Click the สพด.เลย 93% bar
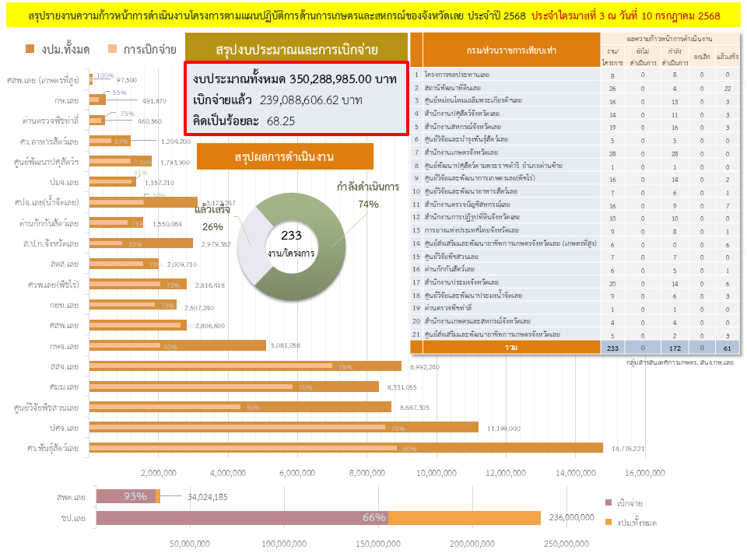 pyautogui.click(x=124, y=496)
